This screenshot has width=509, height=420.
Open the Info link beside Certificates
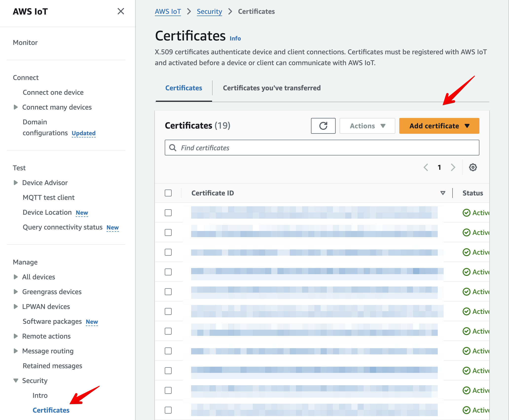tap(235, 38)
